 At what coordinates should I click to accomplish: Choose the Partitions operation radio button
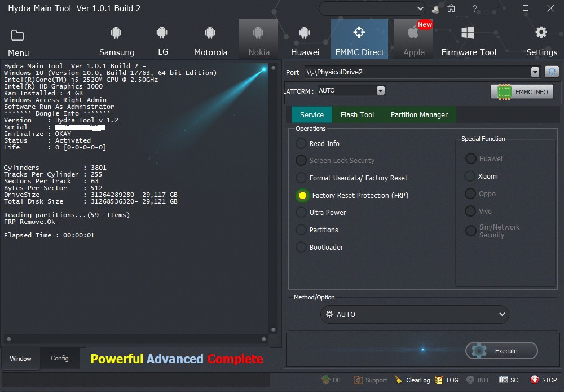click(x=301, y=230)
